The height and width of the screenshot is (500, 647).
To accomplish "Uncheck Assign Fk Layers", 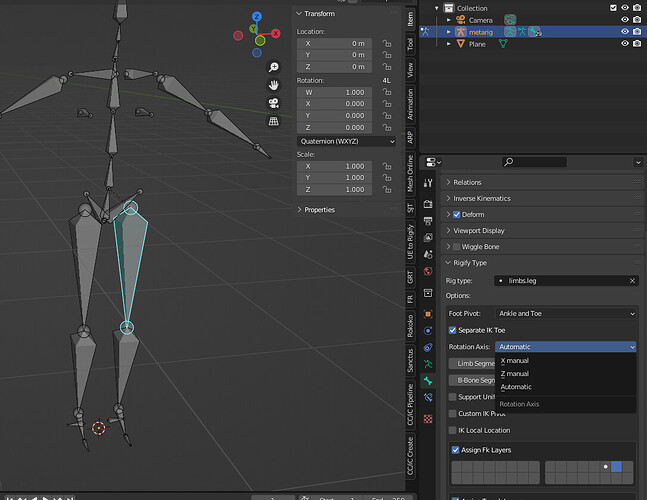I will (x=456, y=450).
